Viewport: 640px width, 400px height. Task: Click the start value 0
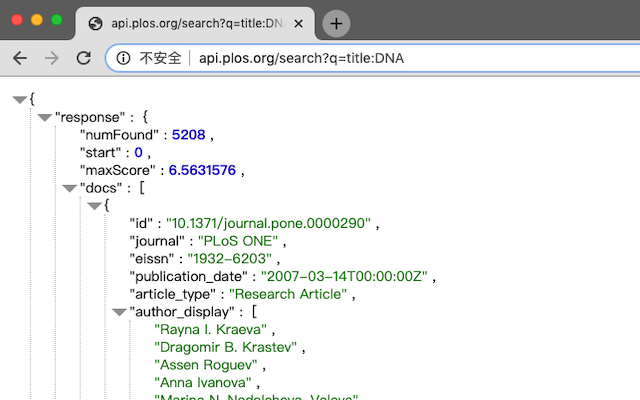click(x=138, y=153)
